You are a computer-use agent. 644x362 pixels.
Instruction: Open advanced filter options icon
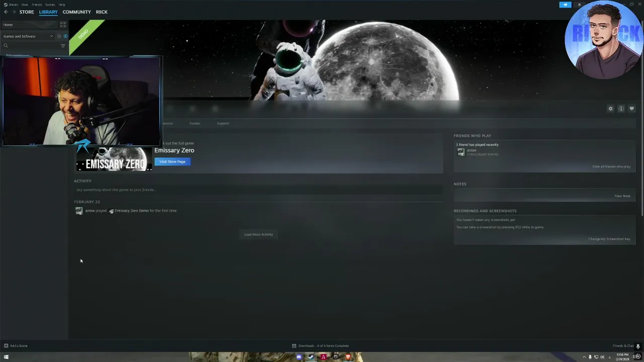pos(63,46)
